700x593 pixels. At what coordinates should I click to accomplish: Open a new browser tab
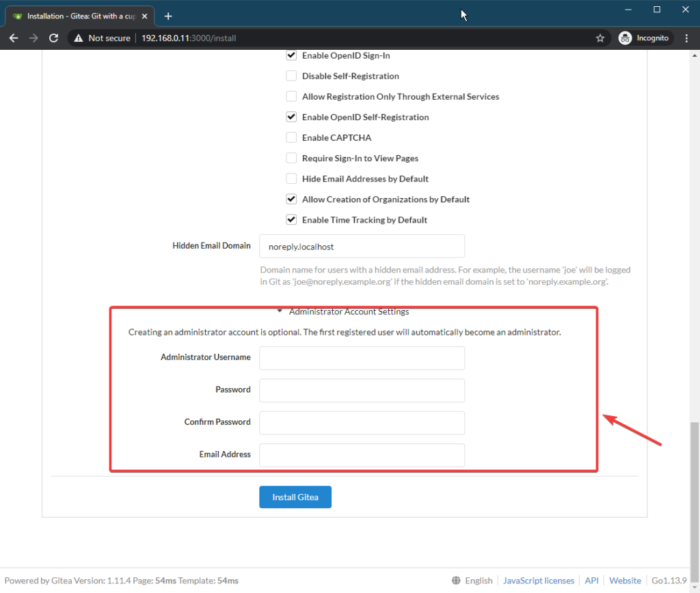click(x=168, y=16)
